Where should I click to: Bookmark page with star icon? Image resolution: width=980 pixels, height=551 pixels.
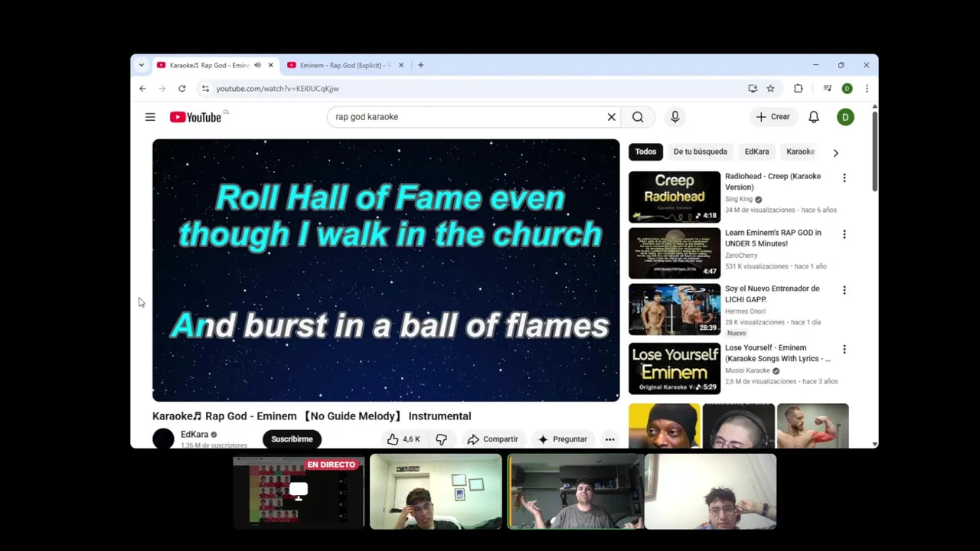pos(771,89)
